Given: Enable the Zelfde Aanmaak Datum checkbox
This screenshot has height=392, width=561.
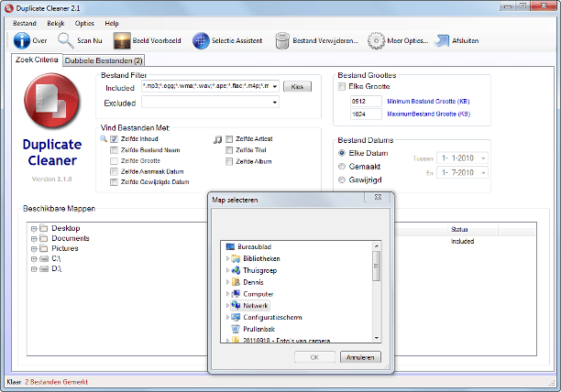Looking at the screenshot, I should pos(114,172).
